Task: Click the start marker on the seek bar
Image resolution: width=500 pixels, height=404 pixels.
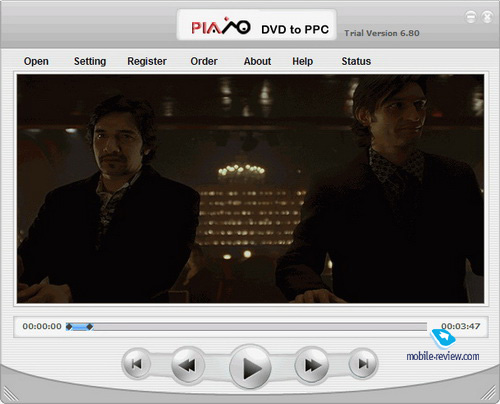Action: 69,327
